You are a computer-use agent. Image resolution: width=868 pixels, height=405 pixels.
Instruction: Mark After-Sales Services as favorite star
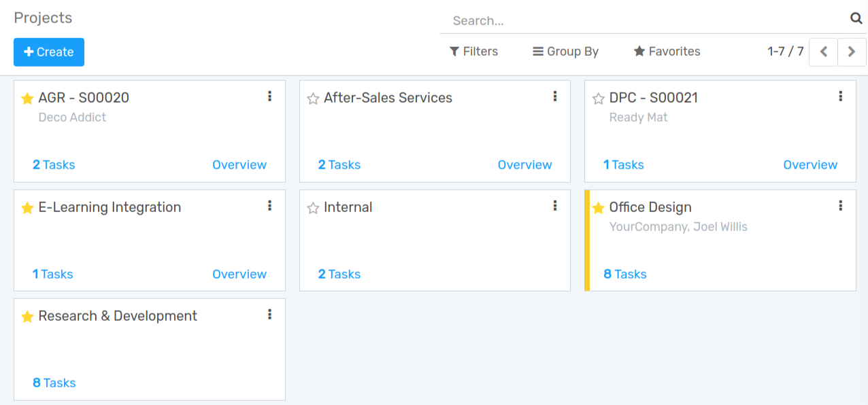pyautogui.click(x=313, y=99)
